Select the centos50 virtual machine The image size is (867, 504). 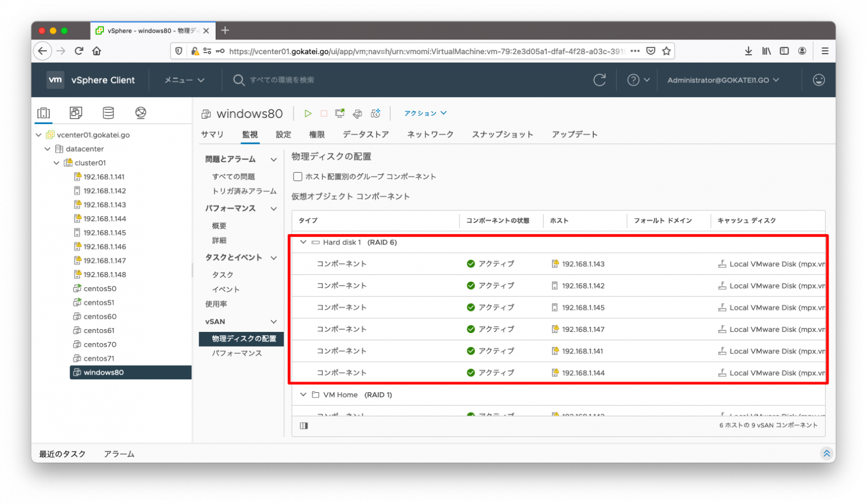pyautogui.click(x=102, y=288)
